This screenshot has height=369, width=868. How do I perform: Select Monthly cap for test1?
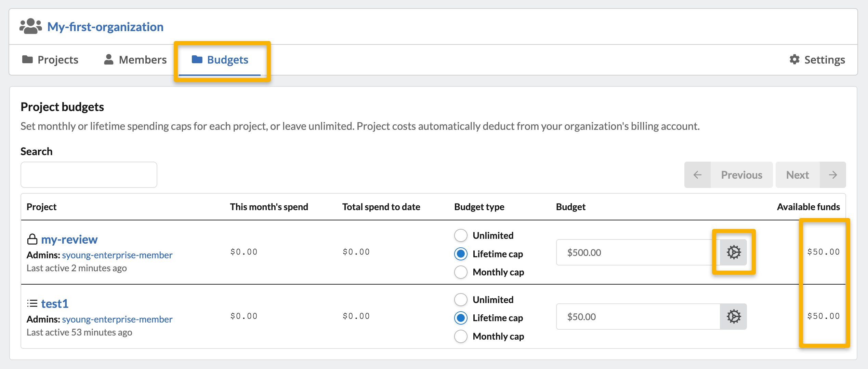(x=461, y=337)
